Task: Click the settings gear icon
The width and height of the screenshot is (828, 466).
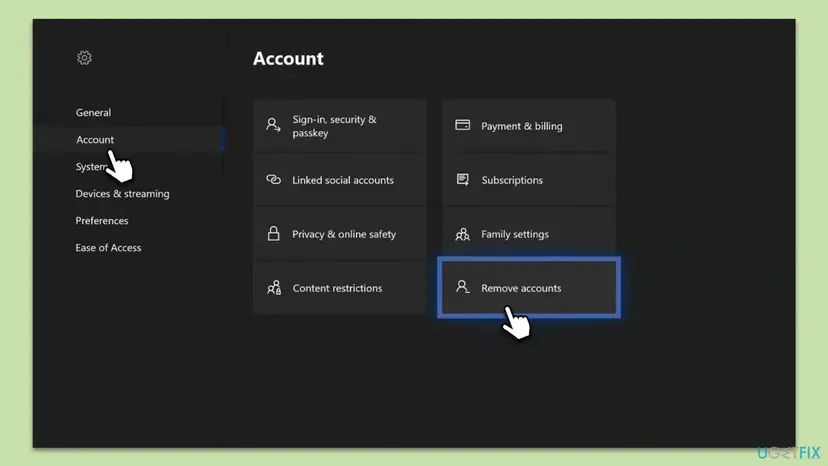Action: coord(84,58)
